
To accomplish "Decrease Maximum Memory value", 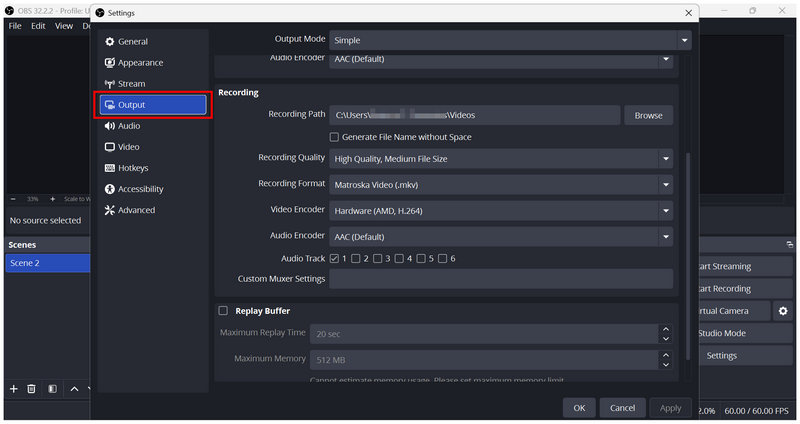I will [666, 365].
